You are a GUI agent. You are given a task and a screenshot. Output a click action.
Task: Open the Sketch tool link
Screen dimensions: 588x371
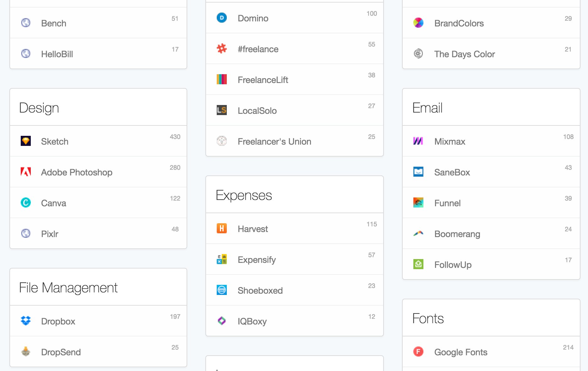pos(55,141)
